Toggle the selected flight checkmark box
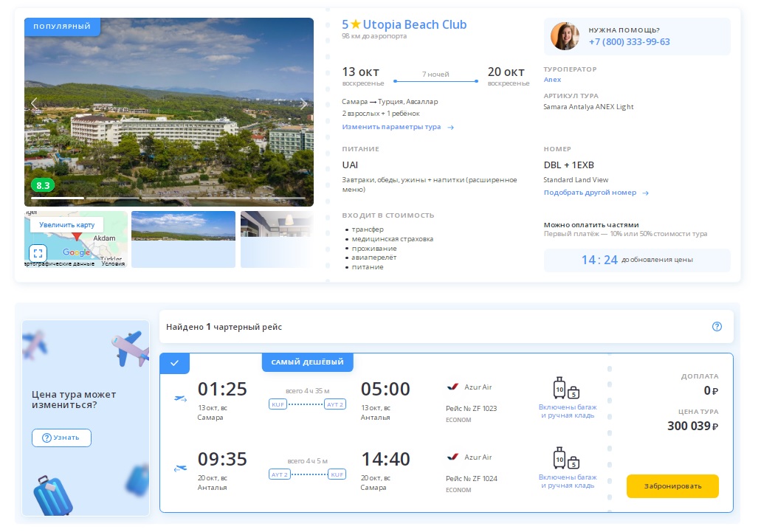 tap(175, 363)
